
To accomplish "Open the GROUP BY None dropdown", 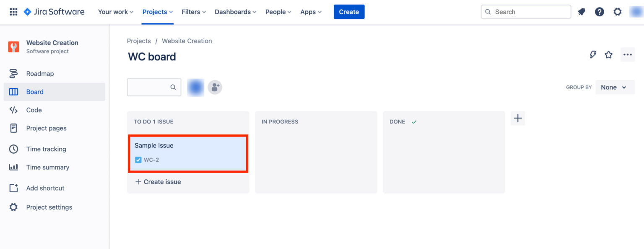I will 615,87.
